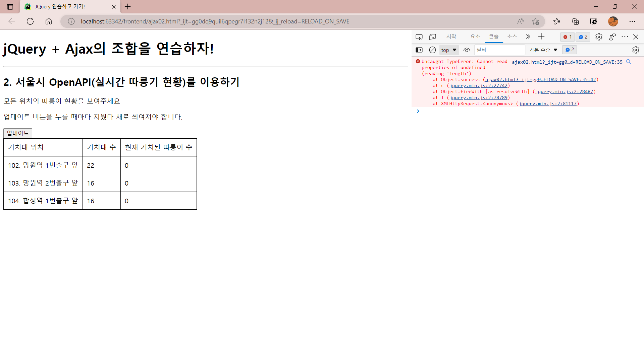Open the top context dropdown
Screen dimensions: 644x345
coord(449,50)
